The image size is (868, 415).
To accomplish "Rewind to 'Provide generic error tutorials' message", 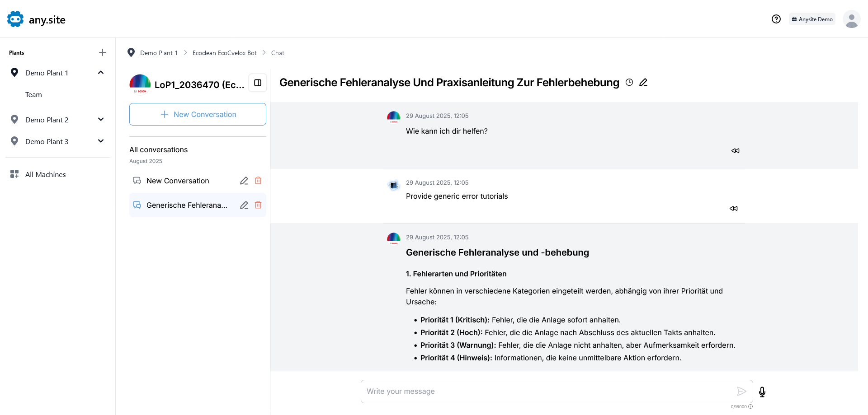I will (733, 209).
